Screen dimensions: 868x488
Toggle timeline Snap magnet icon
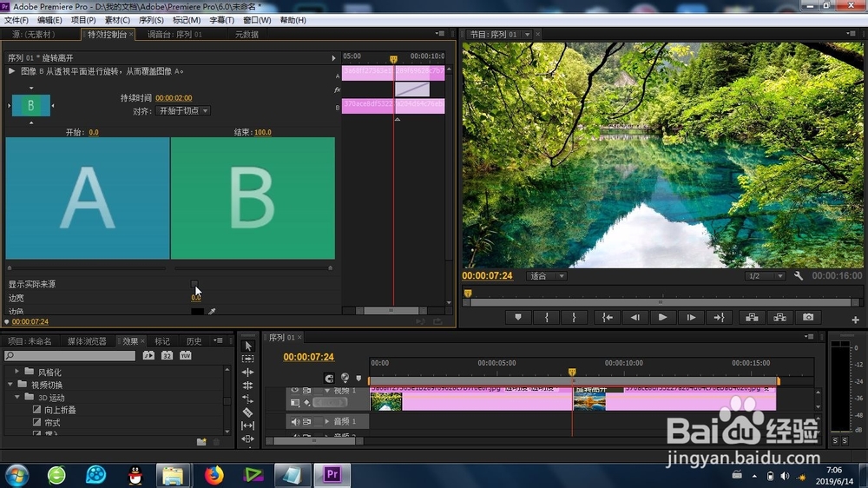click(329, 379)
